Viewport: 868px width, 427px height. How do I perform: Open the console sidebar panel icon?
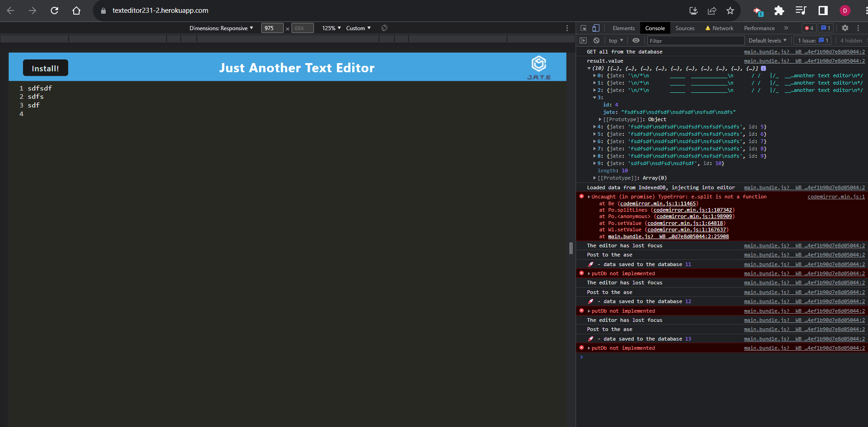(x=584, y=40)
